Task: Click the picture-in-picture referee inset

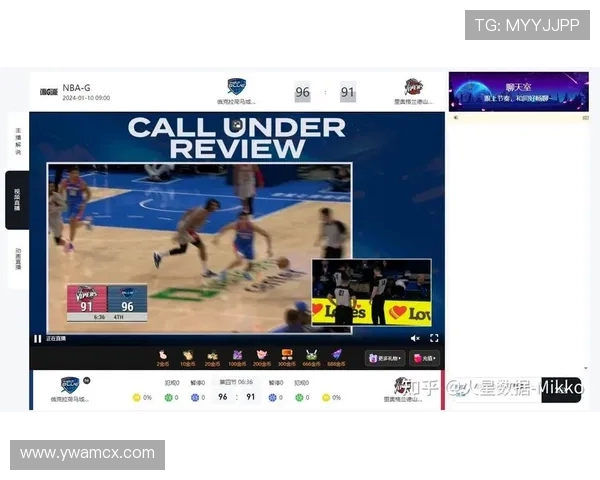Action: 371,292
